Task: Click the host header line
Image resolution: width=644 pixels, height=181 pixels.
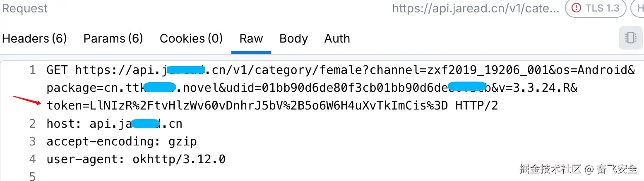Action: coord(114,124)
